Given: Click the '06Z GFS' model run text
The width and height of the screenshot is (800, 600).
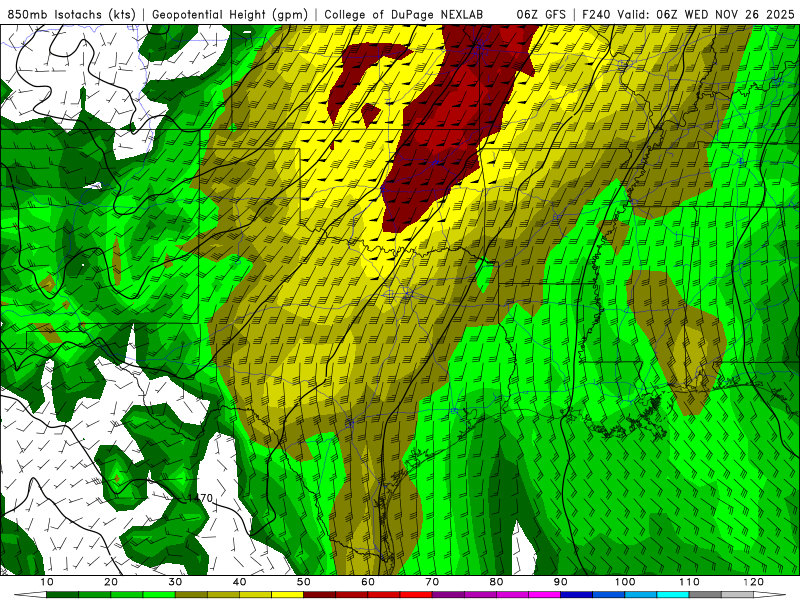Looking at the screenshot, I should coord(541,15).
